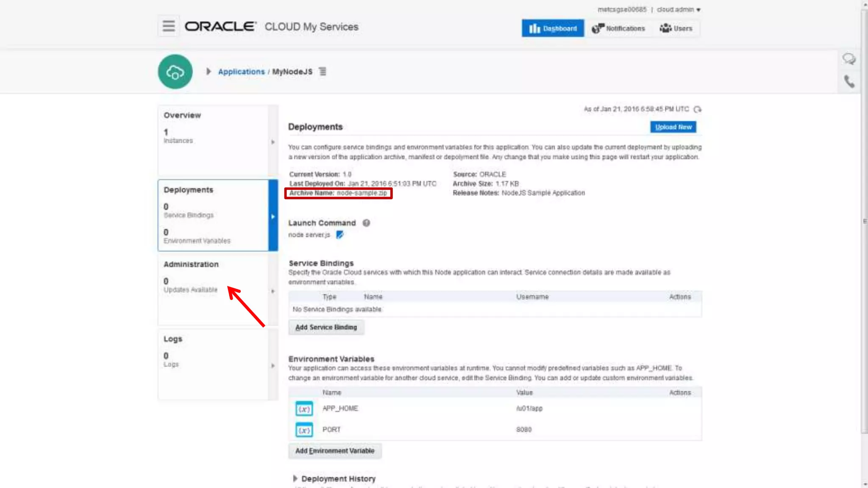Click the page vertical scrollbar
Viewport: 868px width, 488px height.
pyautogui.click(x=864, y=220)
